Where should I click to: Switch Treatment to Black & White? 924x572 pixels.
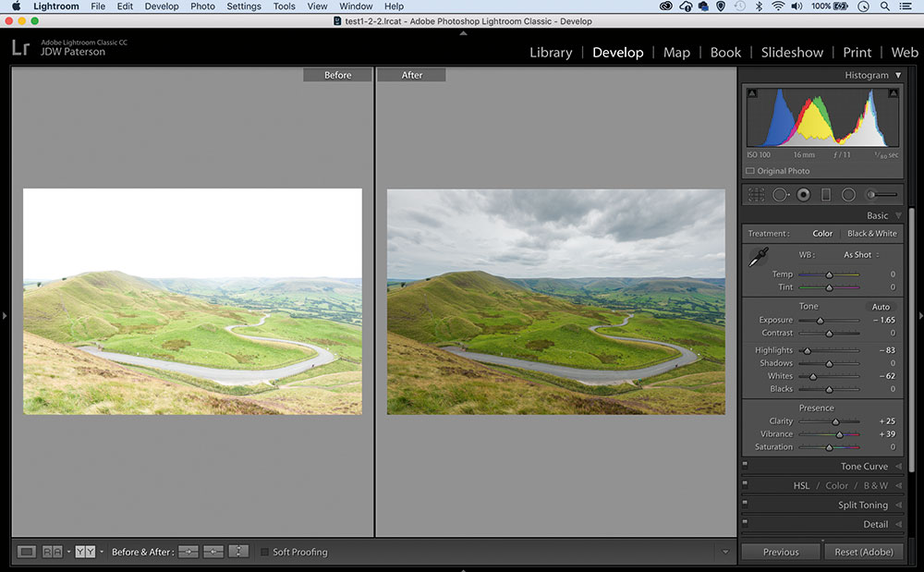click(x=870, y=233)
